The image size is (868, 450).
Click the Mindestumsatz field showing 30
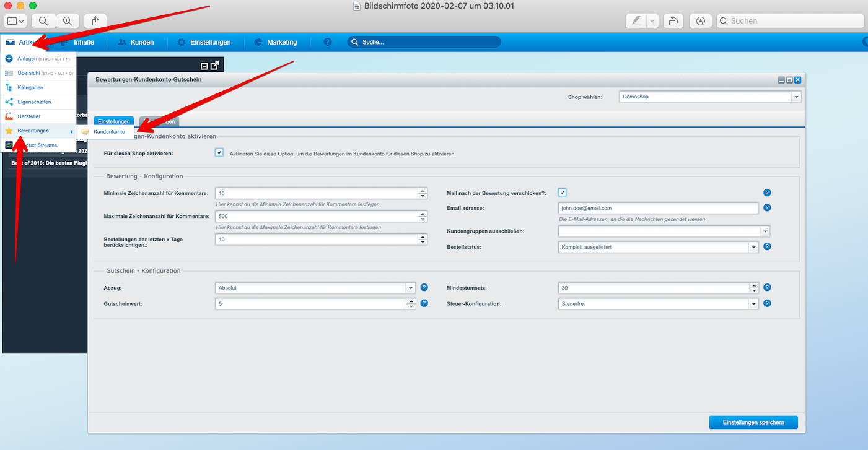click(x=653, y=288)
